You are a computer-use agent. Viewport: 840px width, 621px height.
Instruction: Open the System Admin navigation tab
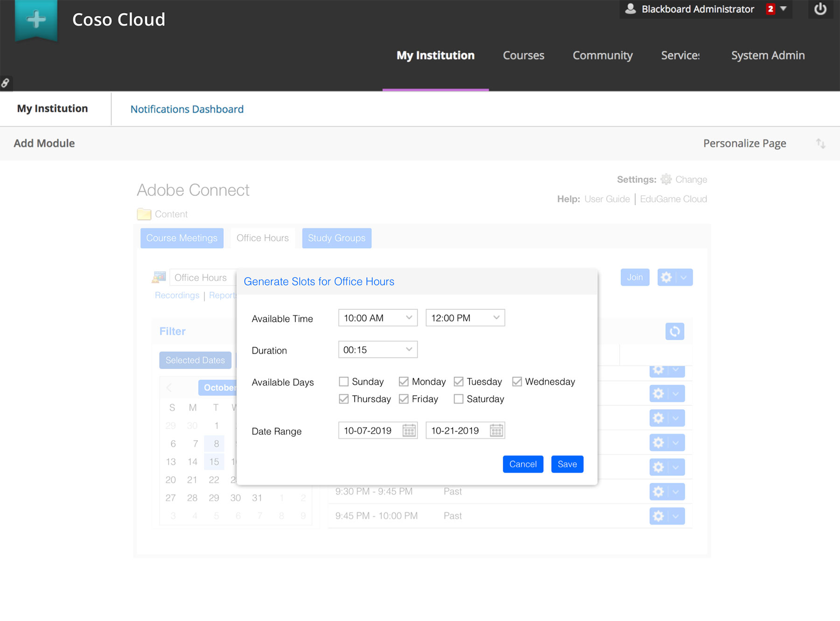[768, 56]
